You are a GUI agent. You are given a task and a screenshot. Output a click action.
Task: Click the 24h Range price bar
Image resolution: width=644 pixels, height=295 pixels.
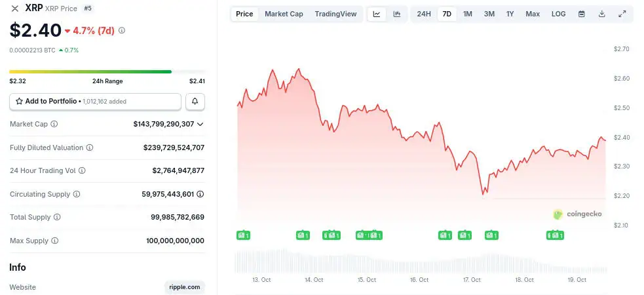point(90,71)
